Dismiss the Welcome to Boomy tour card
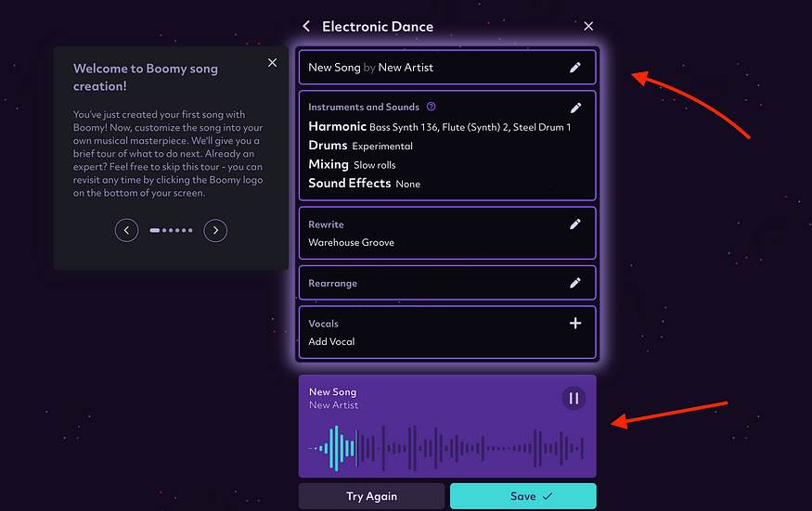The image size is (812, 511). coord(273,63)
